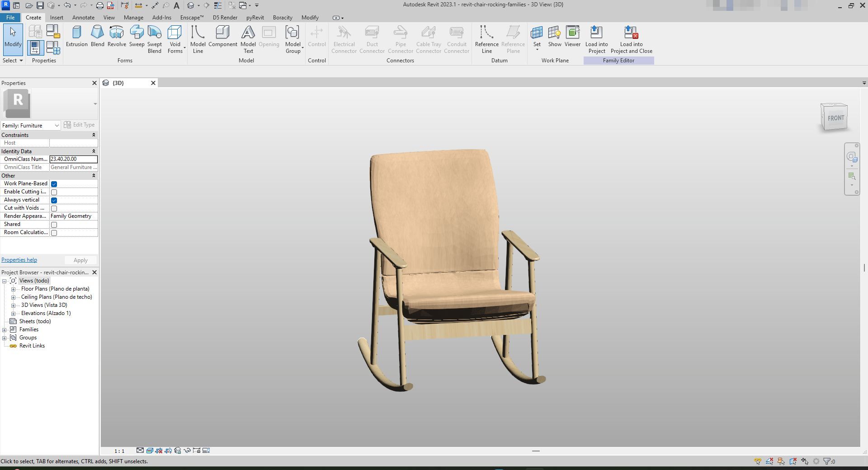Open the Select panel dropdown
868x470 pixels.
tap(13, 61)
